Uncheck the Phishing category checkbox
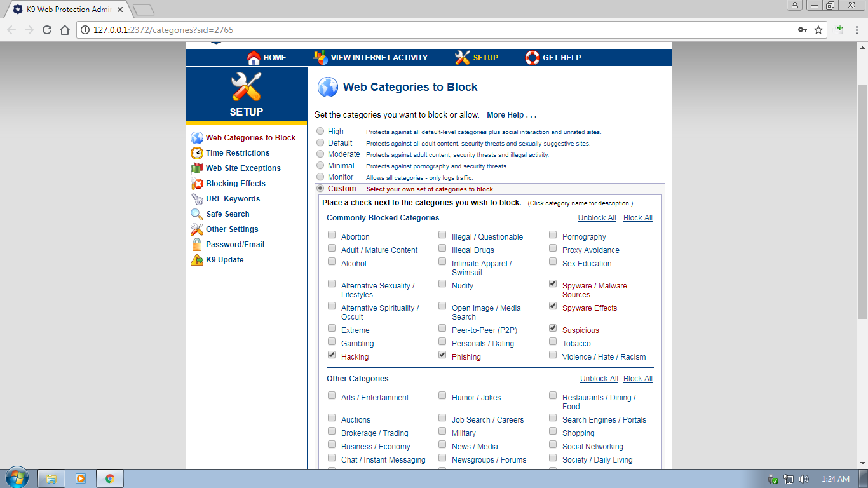 click(442, 355)
